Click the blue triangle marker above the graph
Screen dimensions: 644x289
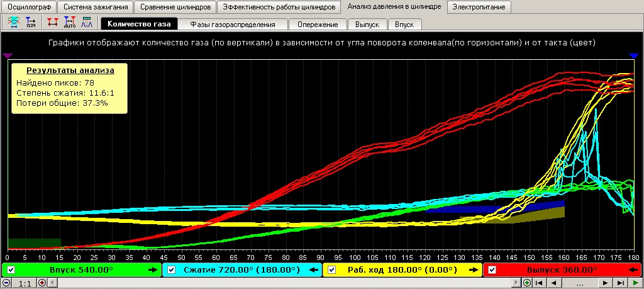pos(634,55)
